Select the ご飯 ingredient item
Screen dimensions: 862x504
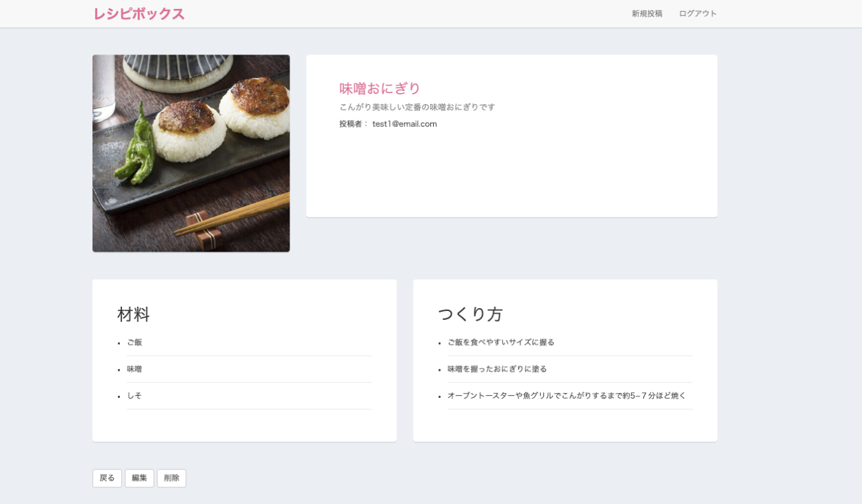click(134, 343)
